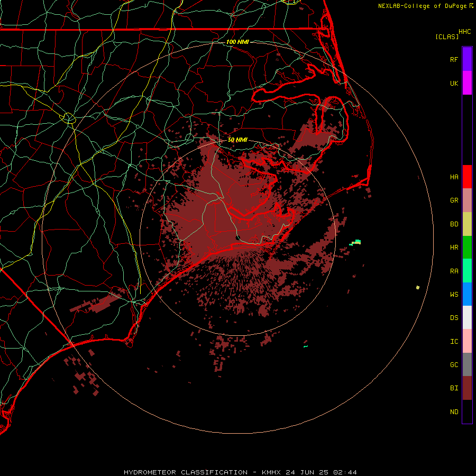Click the '50 NMI' range ring label

click(x=237, y=140)
